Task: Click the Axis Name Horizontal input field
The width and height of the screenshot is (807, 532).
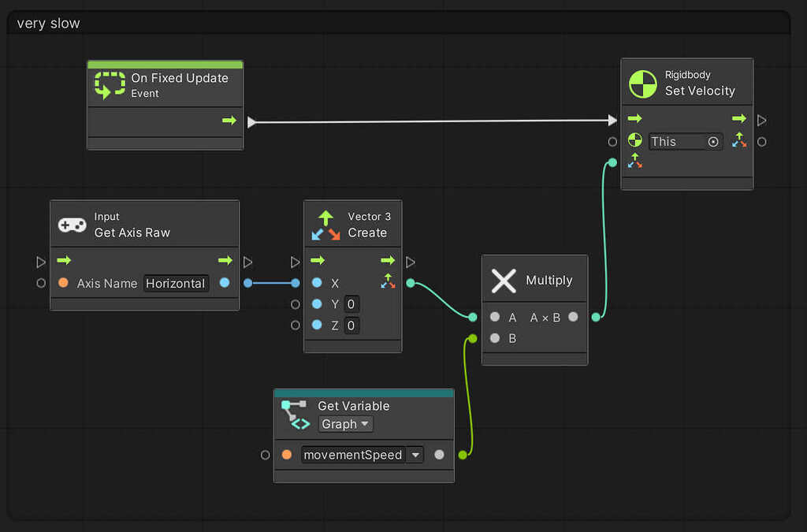Action: (176, 283)
